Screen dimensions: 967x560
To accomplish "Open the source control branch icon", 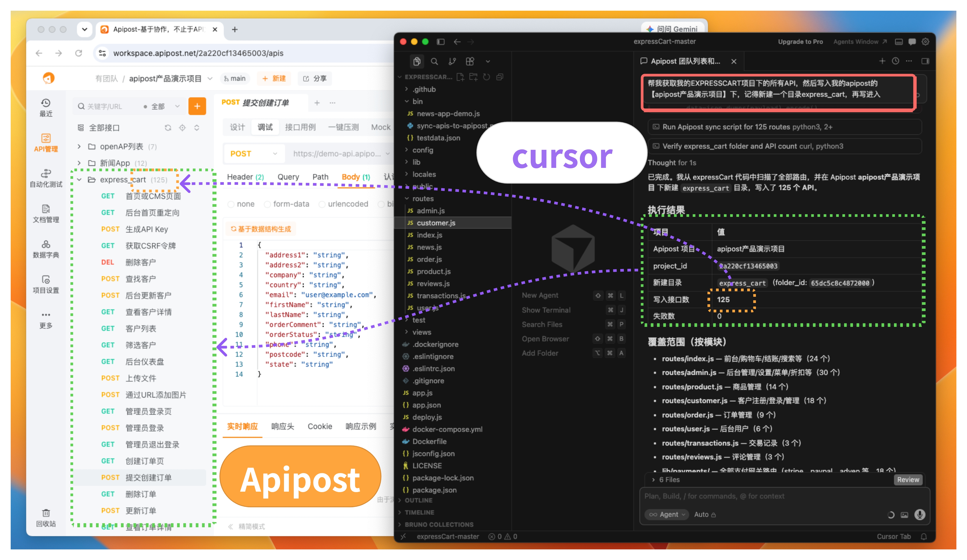I will (x=452, y=61).
